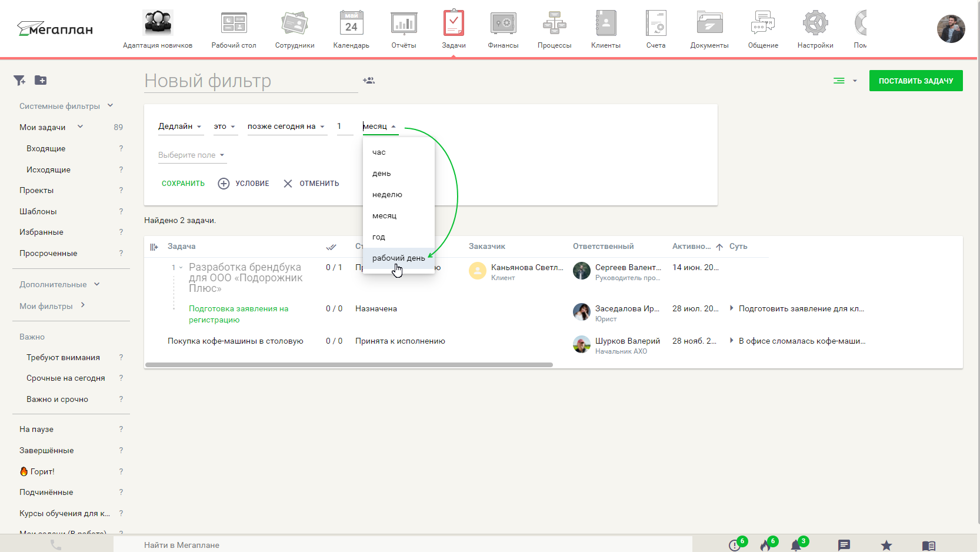Open the Разработка брендбука task
Screen dimensions: 980x552
(x=246, y=278)
